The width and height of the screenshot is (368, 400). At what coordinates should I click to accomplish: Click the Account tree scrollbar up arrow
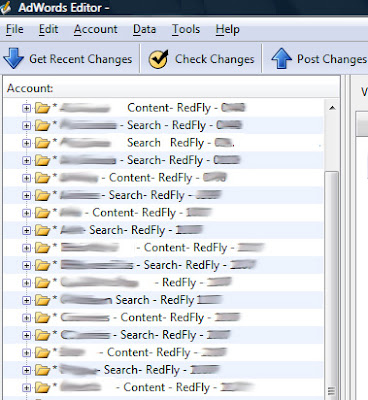click(x=332, y=108)
